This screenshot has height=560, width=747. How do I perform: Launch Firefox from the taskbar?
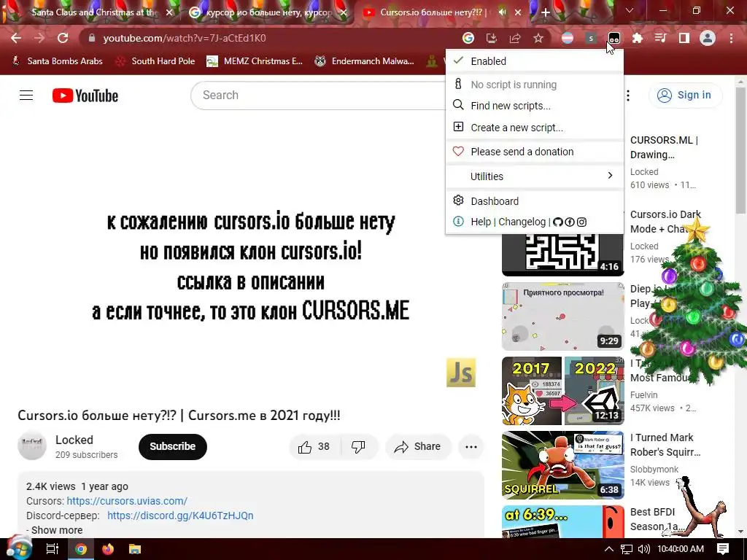[108, 549]
